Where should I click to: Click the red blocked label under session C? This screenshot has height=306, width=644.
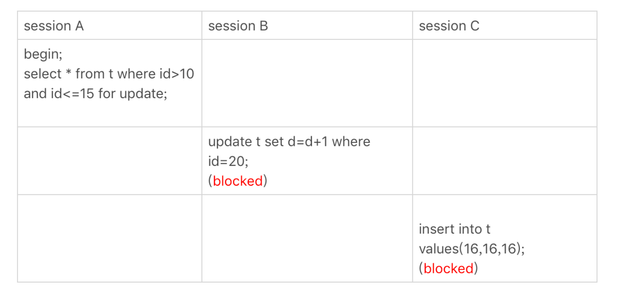pyautogui.click(x=449, y=268)
